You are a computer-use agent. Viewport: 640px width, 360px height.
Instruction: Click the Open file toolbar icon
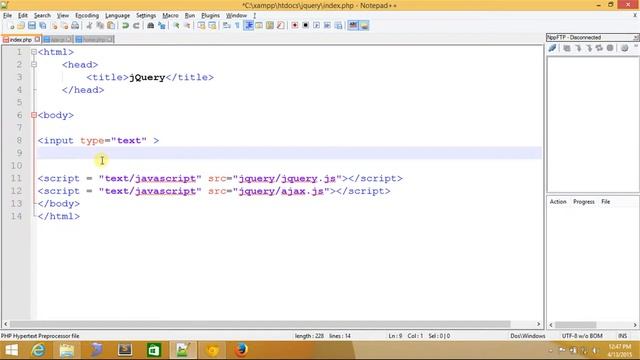21,26
